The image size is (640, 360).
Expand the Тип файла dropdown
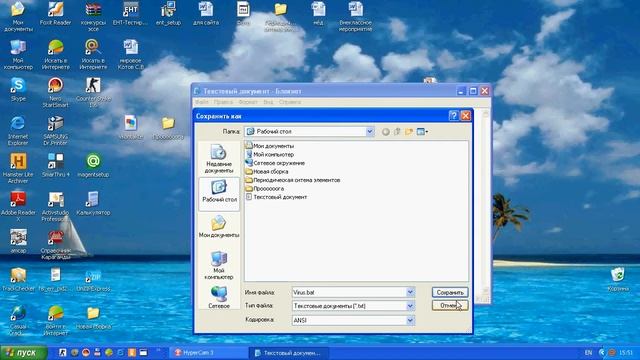(410, 306)
